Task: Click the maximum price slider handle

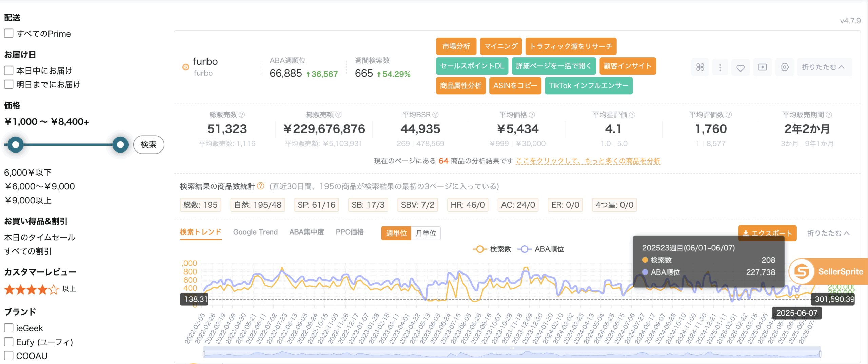Action: point(120,145)
